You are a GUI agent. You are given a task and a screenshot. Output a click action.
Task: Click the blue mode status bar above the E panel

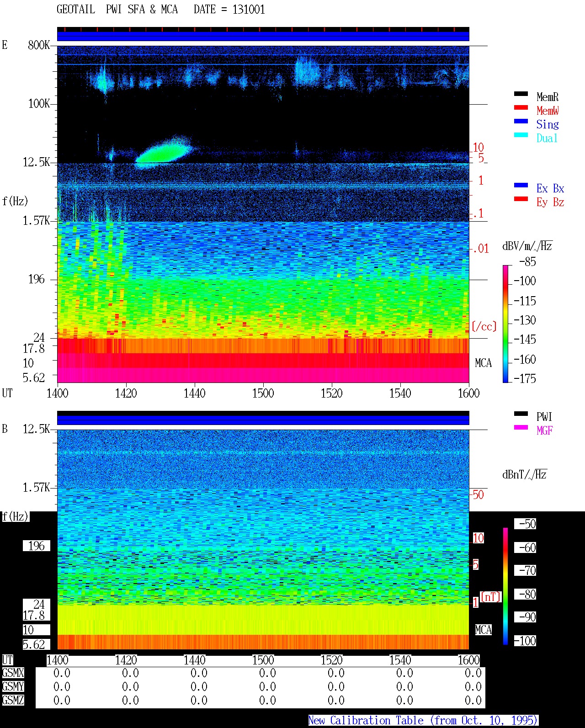[263, 36]
